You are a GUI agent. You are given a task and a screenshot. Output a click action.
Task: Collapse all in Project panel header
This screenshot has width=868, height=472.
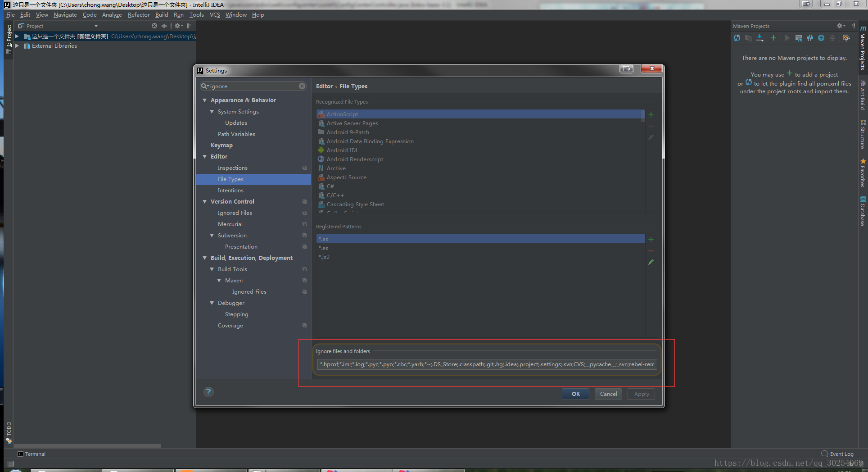(x=164, y=26)
